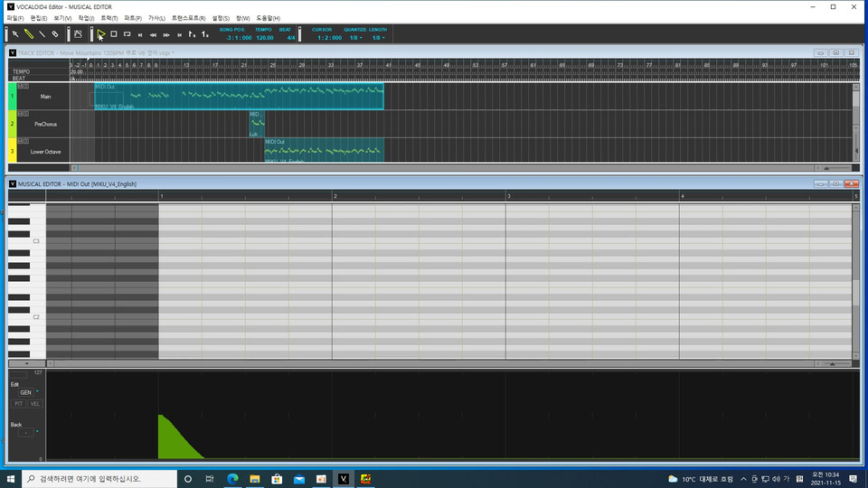Screen dimensions: 868x488
Task: Click the Musical Editor horizontal zoom slider
Action: click(x=838, y=363)
